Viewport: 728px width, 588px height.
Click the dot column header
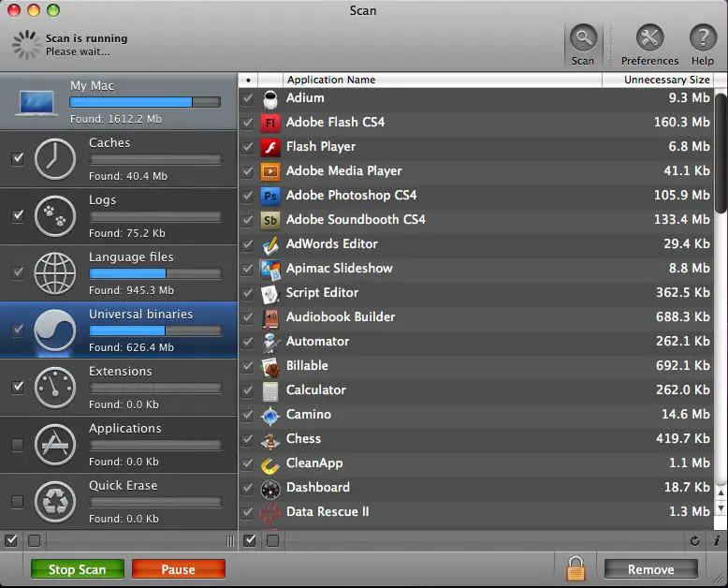click(248, 80)
